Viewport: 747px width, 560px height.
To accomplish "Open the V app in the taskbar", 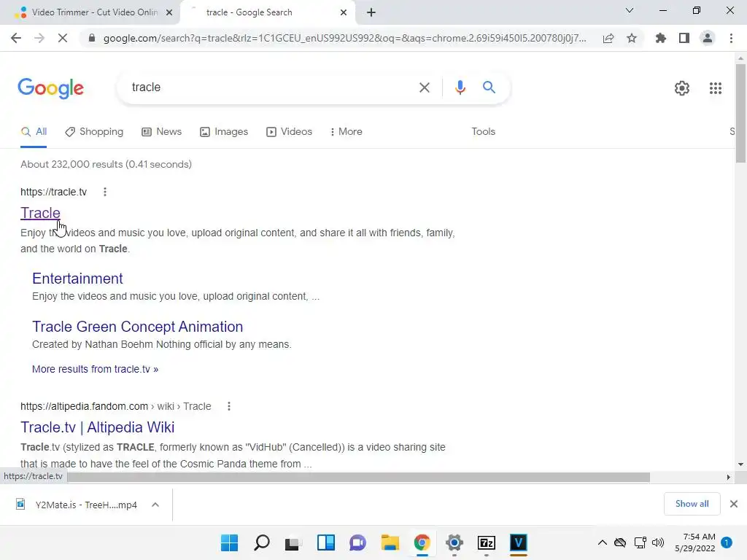I will 519,542.
